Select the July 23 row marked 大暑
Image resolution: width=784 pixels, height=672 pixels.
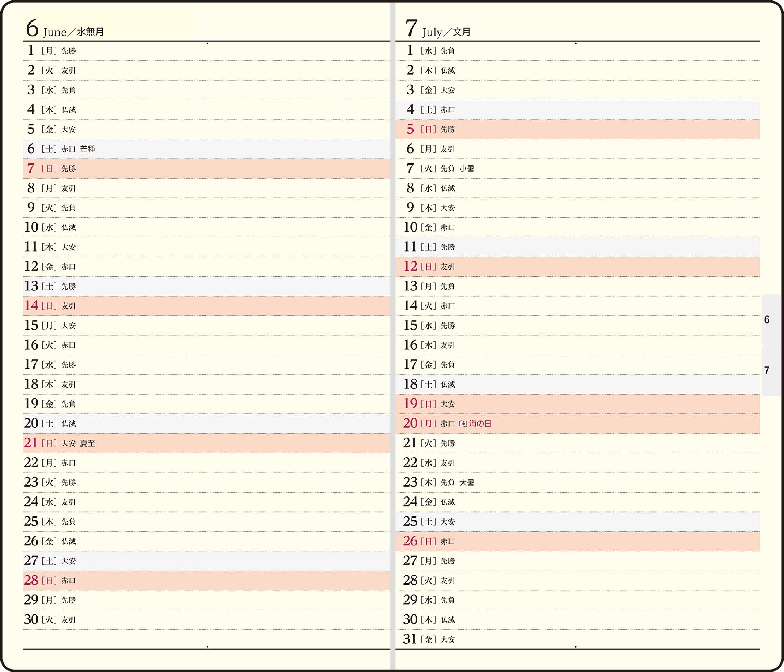pos(577,483)
